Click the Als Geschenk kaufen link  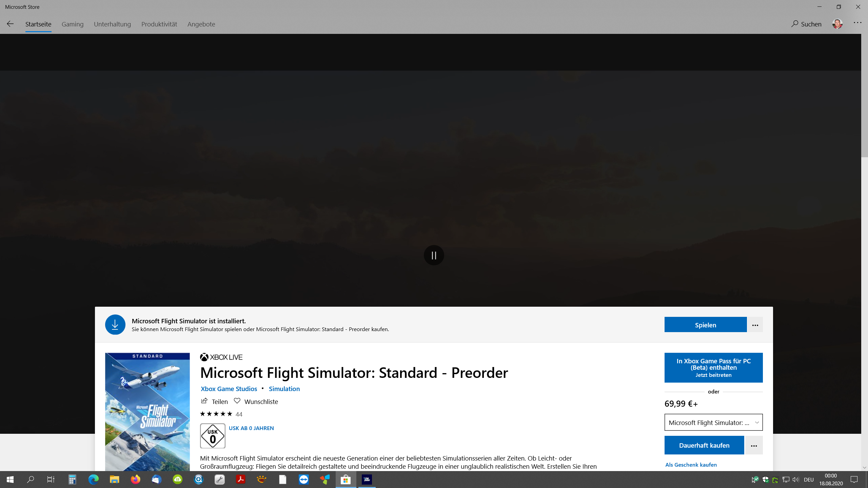click(691, 465)
